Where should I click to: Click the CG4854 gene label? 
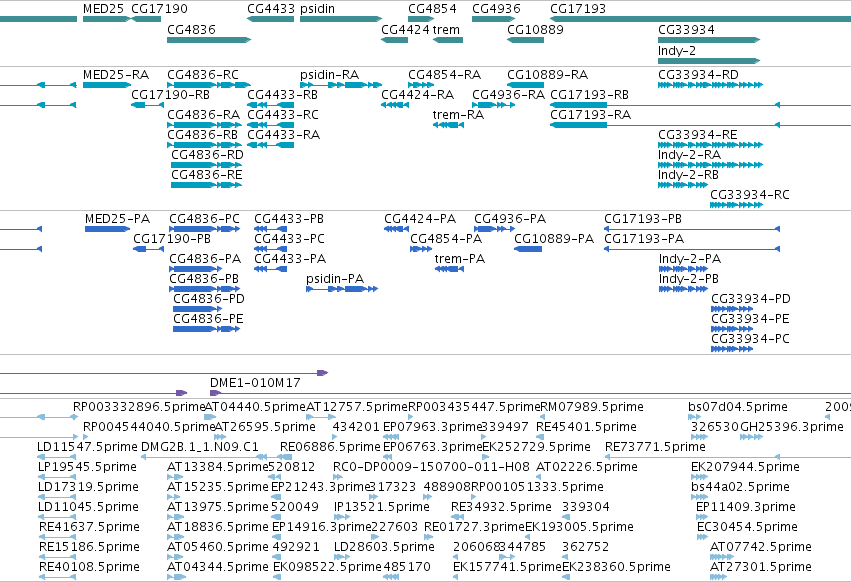(x=432, y=9)
